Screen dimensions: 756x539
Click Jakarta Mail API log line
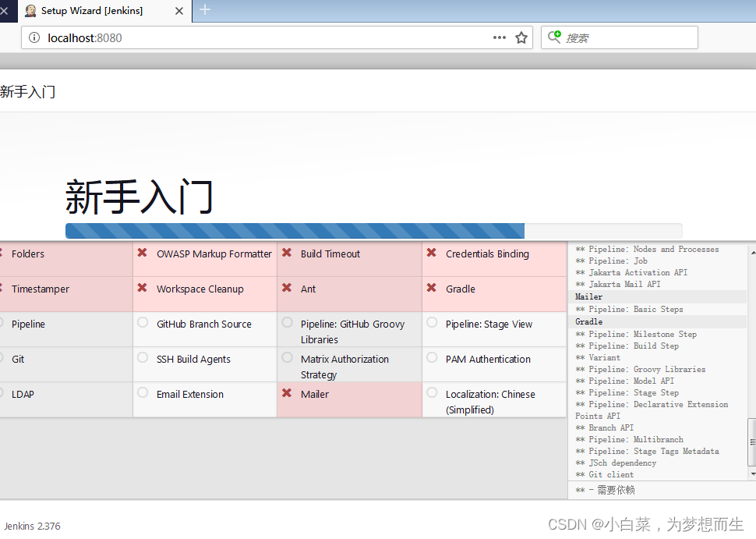pos(617,284)
